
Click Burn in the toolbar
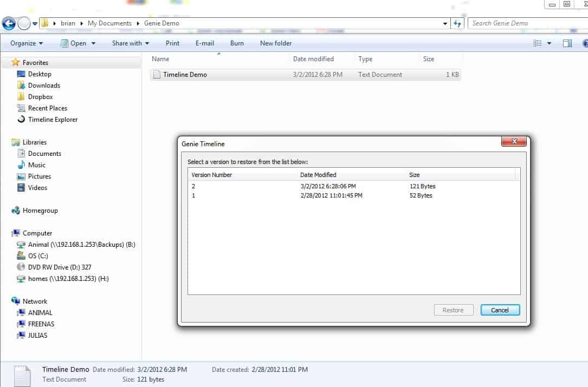(x=237, y=43)
